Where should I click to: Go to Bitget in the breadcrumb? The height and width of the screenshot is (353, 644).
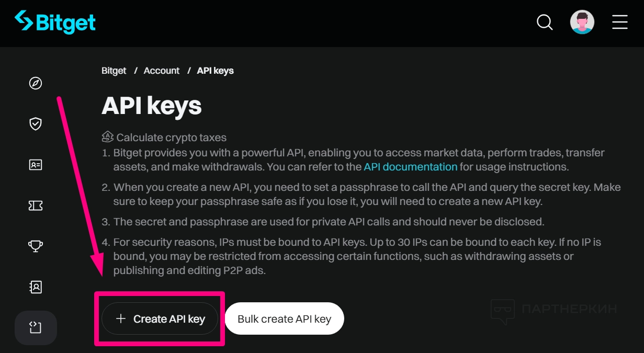point(114,71)
